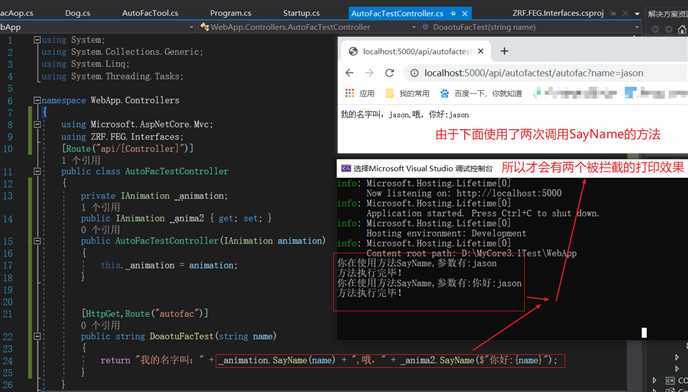Viewport: 688px width, 392px height.
Task: Click the '0 个引用' CodeLens above DoaotuFacTest
Action: pos(100,325)
